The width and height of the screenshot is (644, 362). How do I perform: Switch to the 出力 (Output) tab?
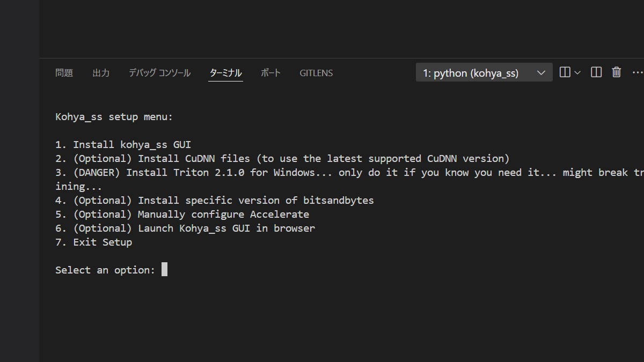[101, 73]
